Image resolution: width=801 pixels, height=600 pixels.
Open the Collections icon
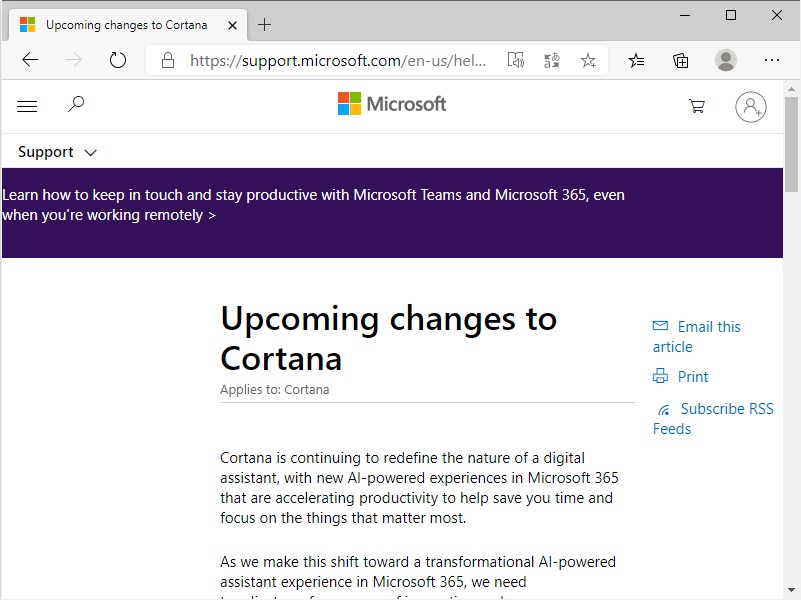681,60
